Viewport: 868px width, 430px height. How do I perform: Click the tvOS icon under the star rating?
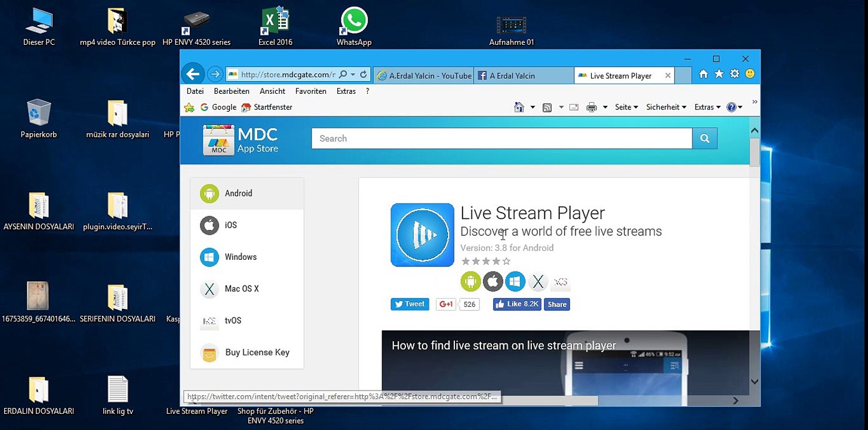point(560,282)
